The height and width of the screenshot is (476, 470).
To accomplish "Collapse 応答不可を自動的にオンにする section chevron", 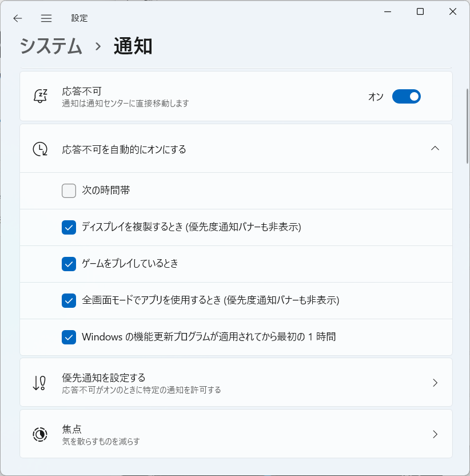I will click(x=435, y=148).
